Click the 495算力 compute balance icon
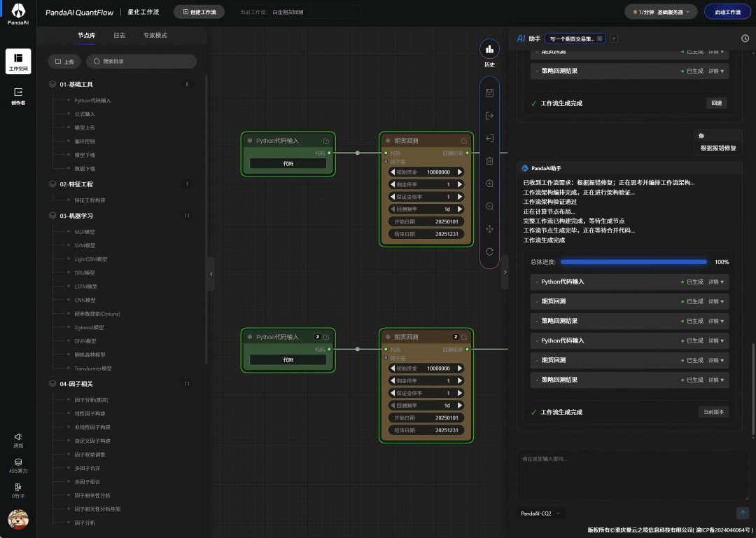This screenshot has width=756, height=538. click(x=18, y=466)
